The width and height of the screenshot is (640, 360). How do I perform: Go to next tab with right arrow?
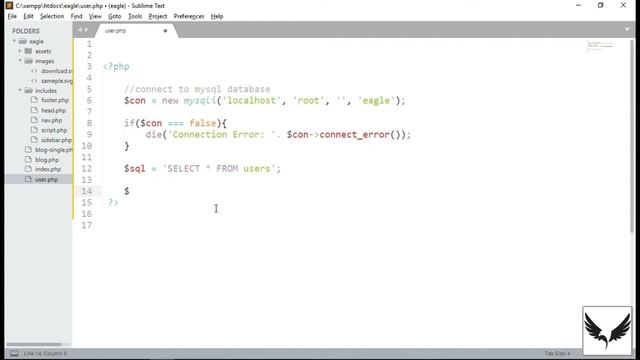coord(86,30)
